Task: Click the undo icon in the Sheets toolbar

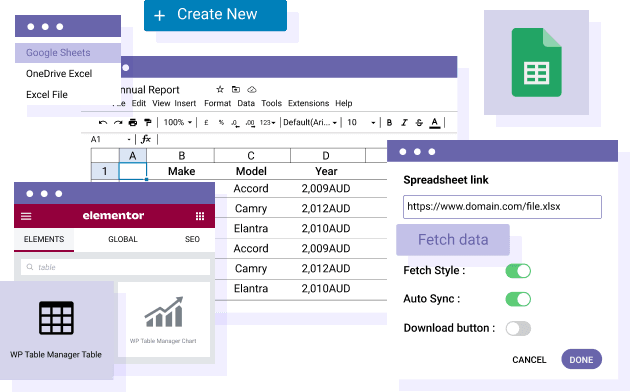Action: point(103,122)
